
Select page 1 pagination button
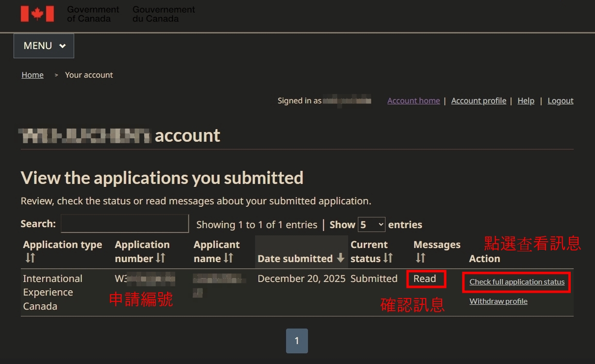pos(297,341)
